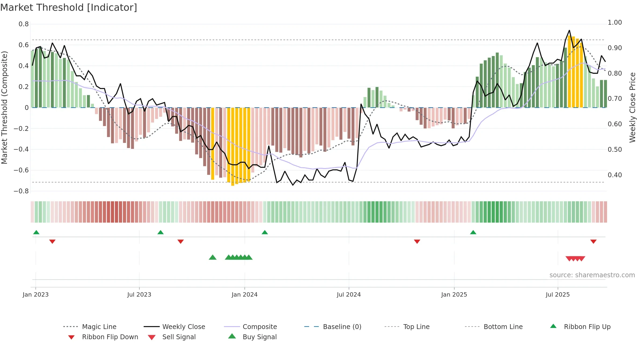This screenshot has width=644, height=362.
Task: Toggle the Magic Line legend entry
Action: [x=90, y=327]
